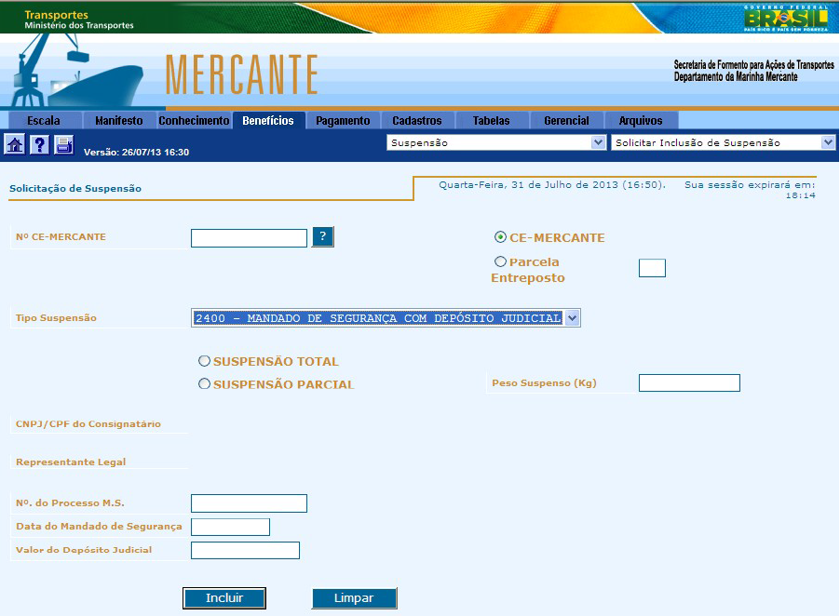Screen dimensions: 840x616
Task: Open the help question mark icon
Action: [x=39, y=144]
